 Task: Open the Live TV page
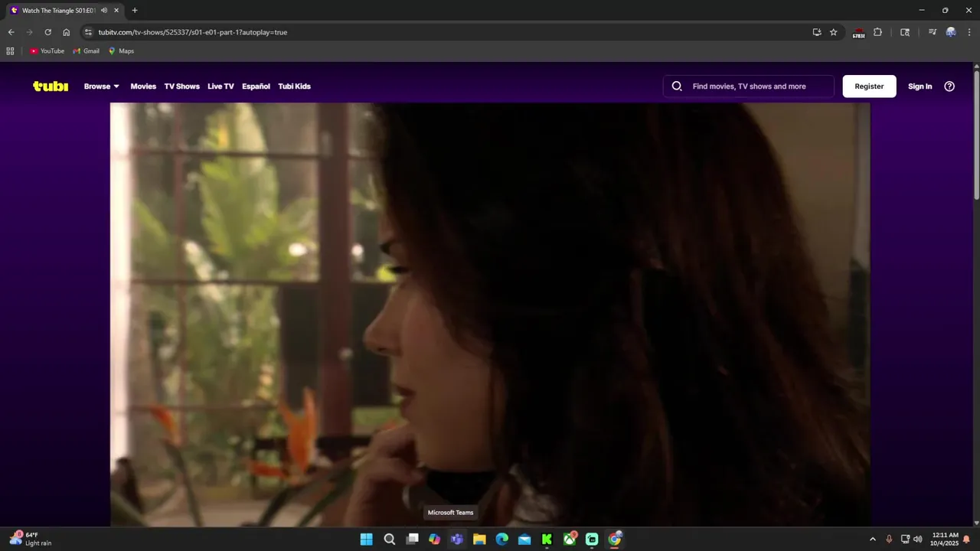pos(220,86)
